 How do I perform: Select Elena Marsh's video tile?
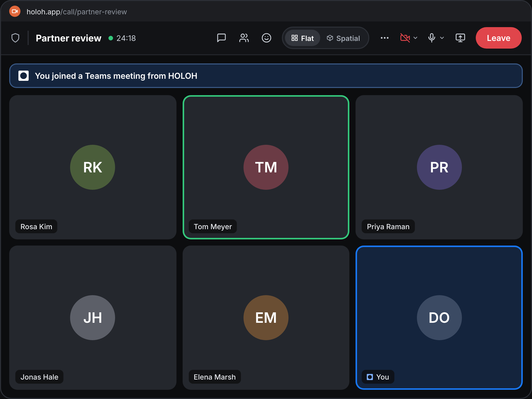click(266, 318)
